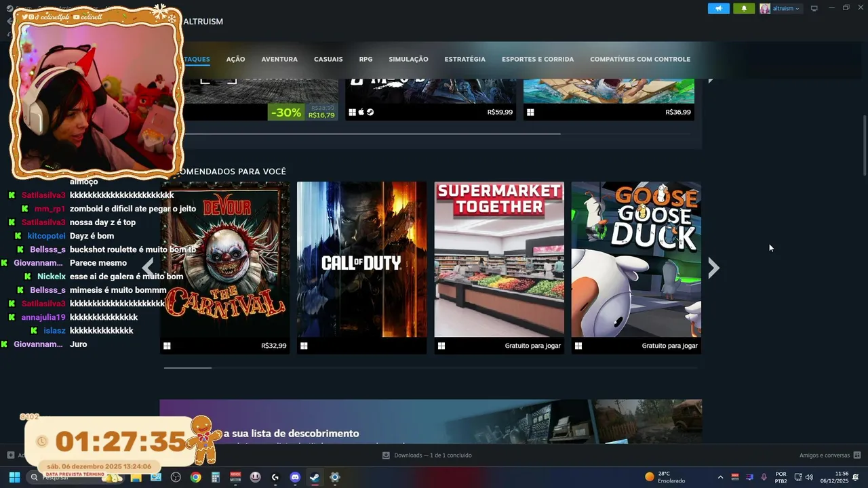
Task: Click Gratuito para jogar under Supermarket Together
Action: click(532, 346)
